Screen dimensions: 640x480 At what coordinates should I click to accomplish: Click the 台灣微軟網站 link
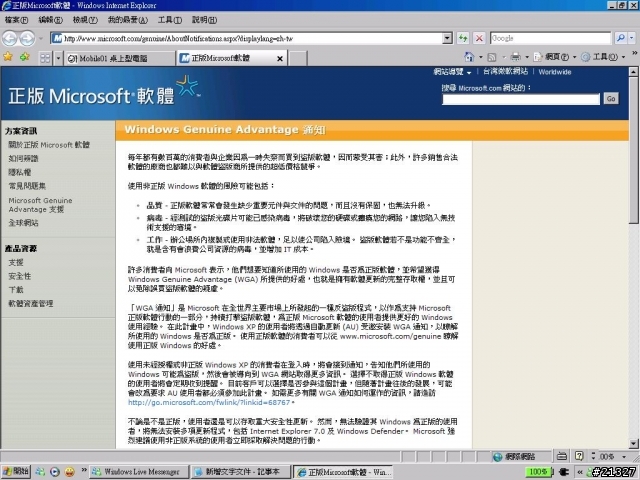506,71
